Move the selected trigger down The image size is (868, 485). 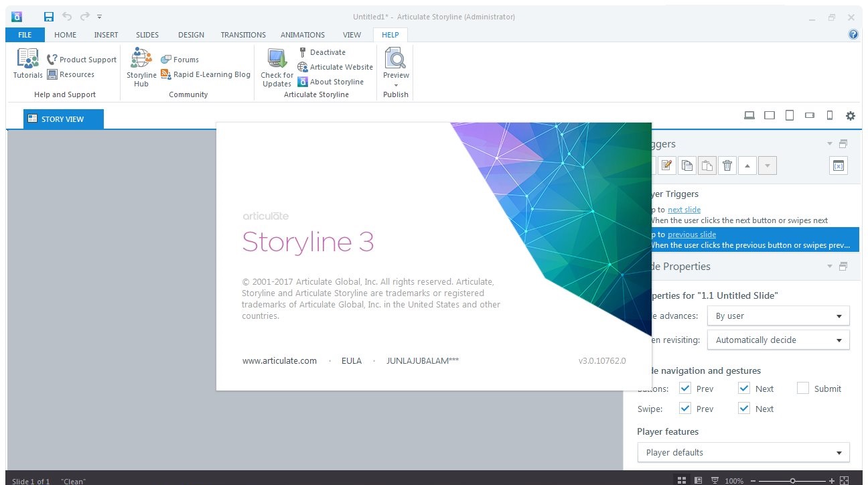(x=768, y=165)
